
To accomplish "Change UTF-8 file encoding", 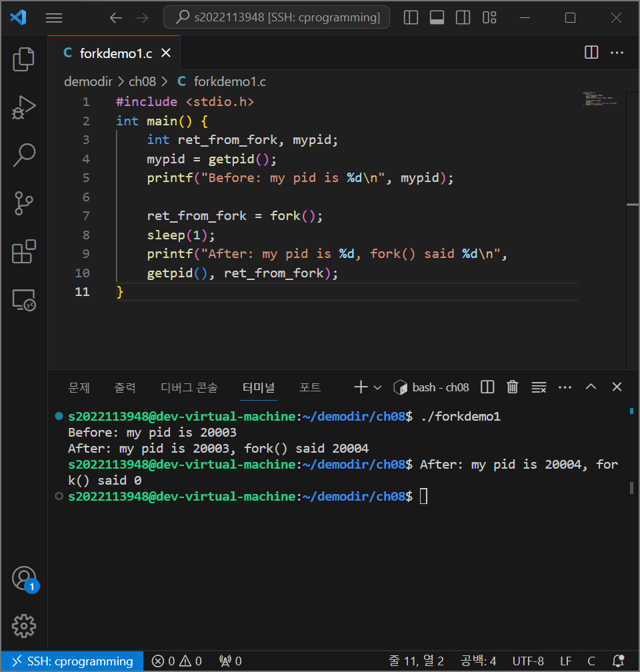I will coord(528,661).
